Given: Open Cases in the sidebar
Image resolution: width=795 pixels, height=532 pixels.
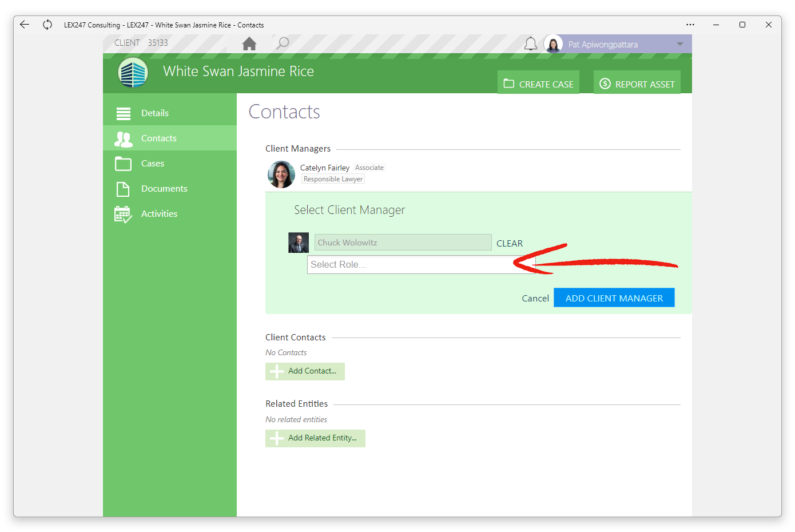Looking at the screenshot, I should 170,164.
